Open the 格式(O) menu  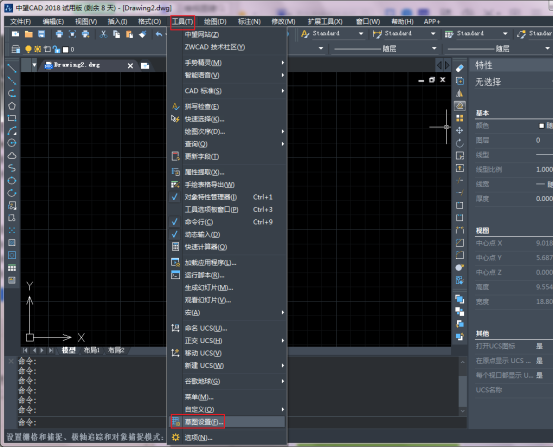click(150, 22)
